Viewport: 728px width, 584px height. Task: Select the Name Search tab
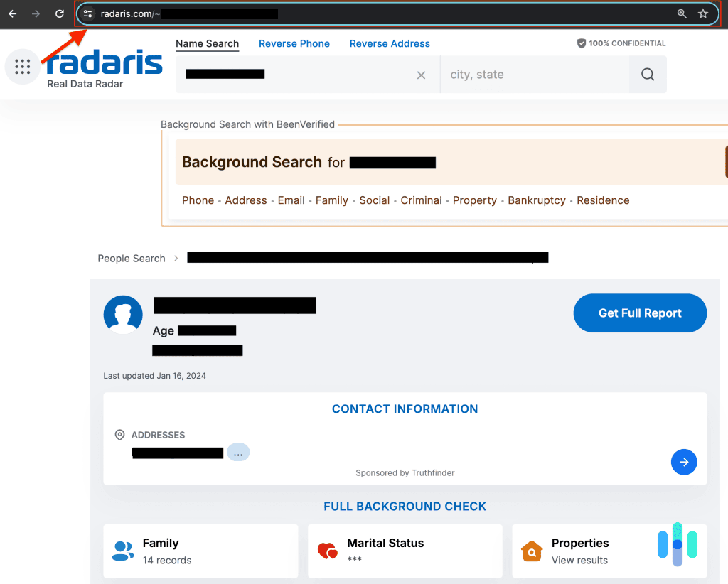click(207, 43)
